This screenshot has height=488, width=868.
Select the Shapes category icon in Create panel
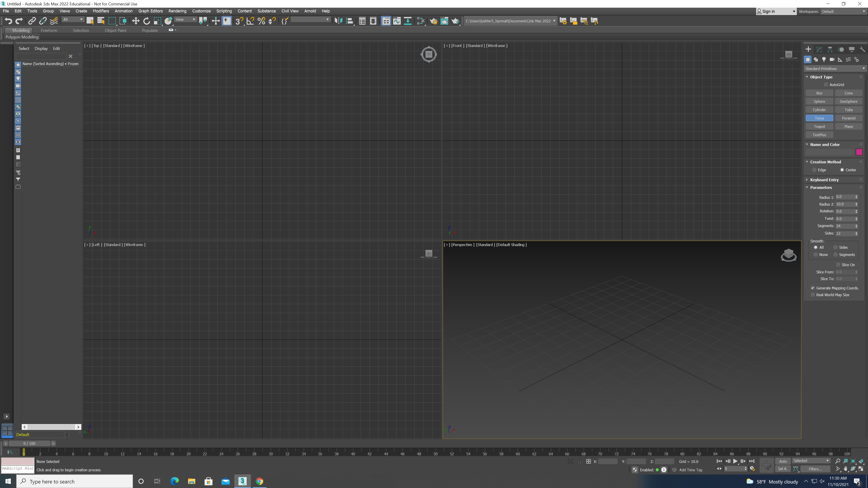[816, 59]
